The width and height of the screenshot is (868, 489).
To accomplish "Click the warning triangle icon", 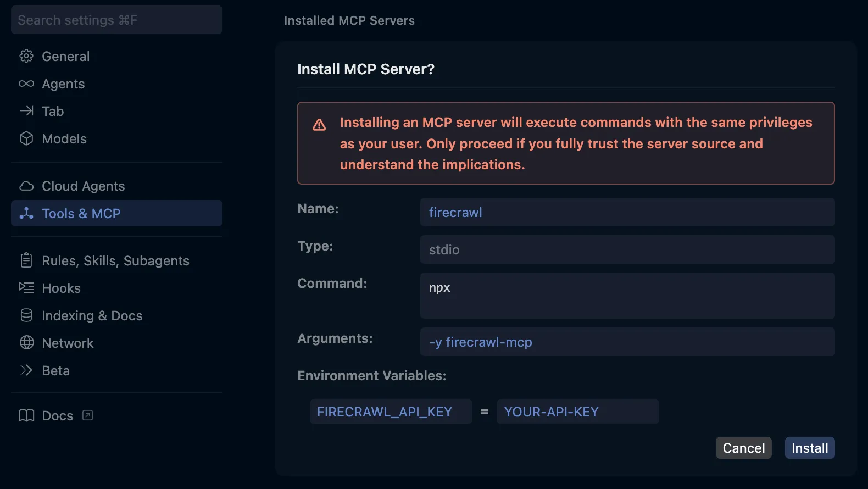I will [x=319, y=125].
